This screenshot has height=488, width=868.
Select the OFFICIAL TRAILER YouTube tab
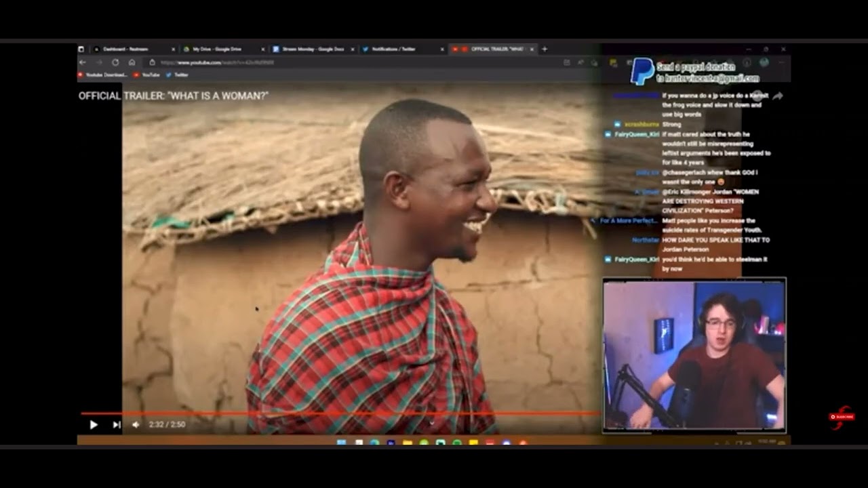[x=492, y=49]
